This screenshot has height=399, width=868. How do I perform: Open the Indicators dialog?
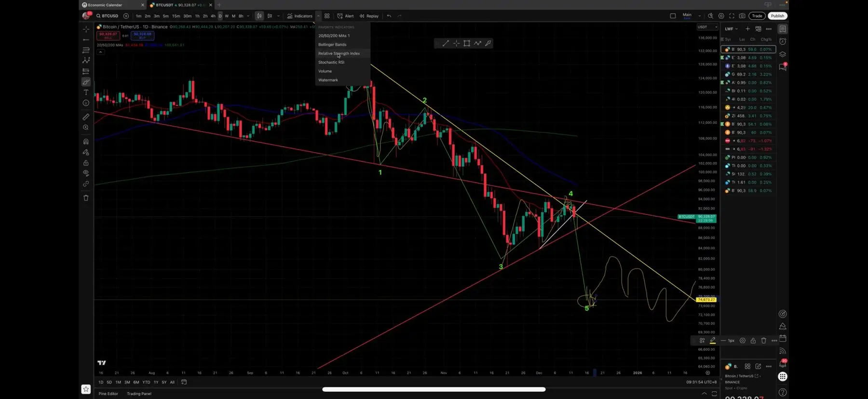click(299, 16)
